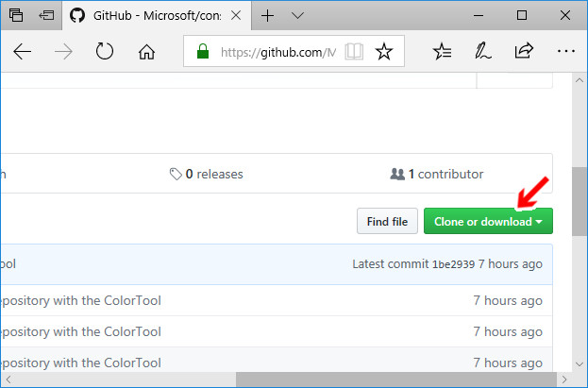
Task: Open the second 'repository with the ColorTool' commit message
Action: 80,331
